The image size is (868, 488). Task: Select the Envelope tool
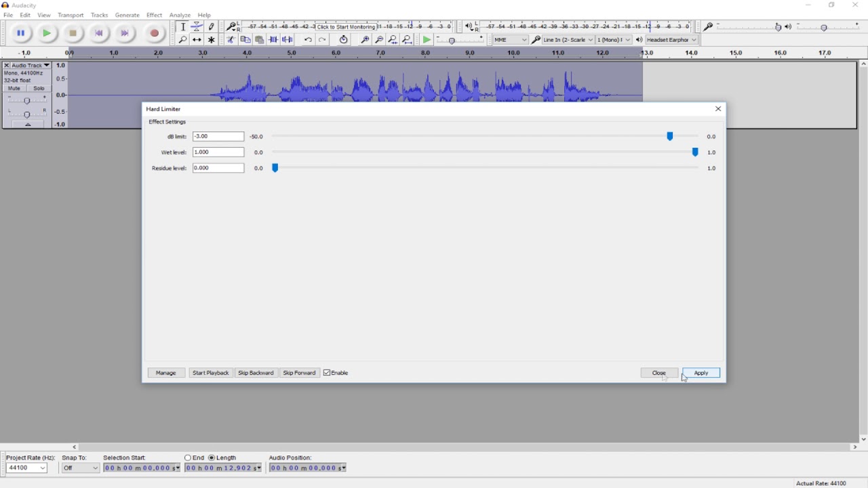click(x=197, y=26)
